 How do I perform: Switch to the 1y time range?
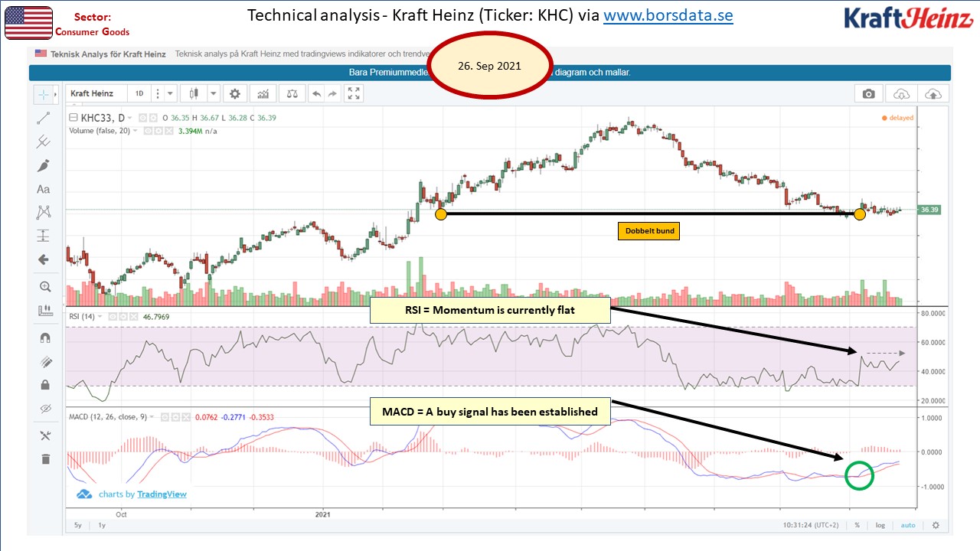[x=102, y=525]
